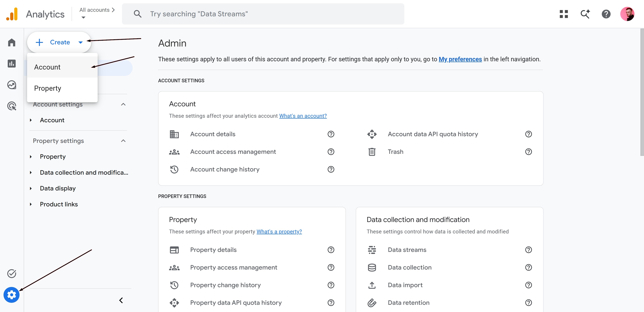Click the search magnifier icon
Viewport: 644px width, 312px height.
click(137, 14)
